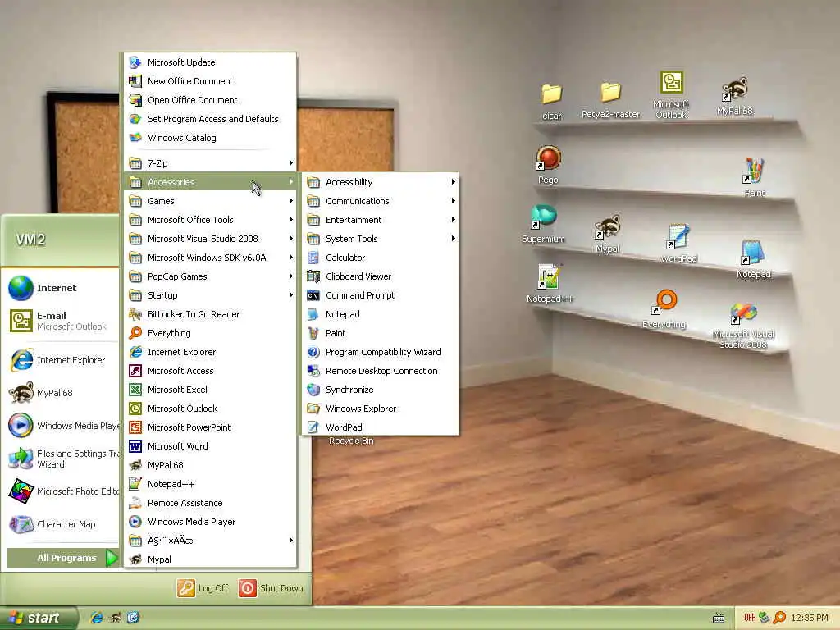Image resolution: width=840 pixels, height=630 pixels.
Task: Click the start button on taskbar
Action: 39,619
